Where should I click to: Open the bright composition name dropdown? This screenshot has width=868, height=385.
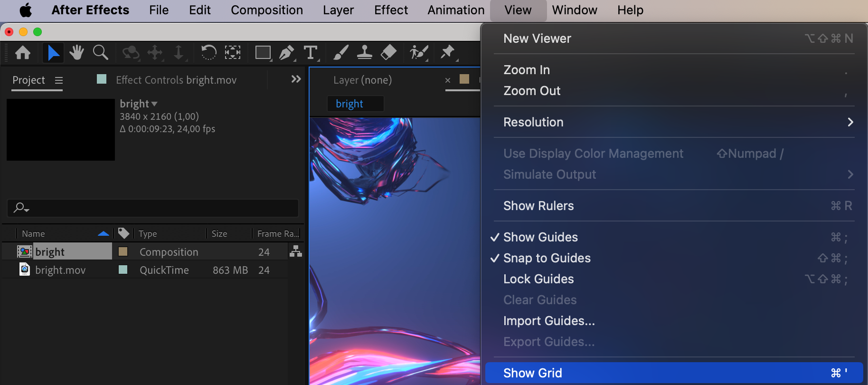[154, 104]
